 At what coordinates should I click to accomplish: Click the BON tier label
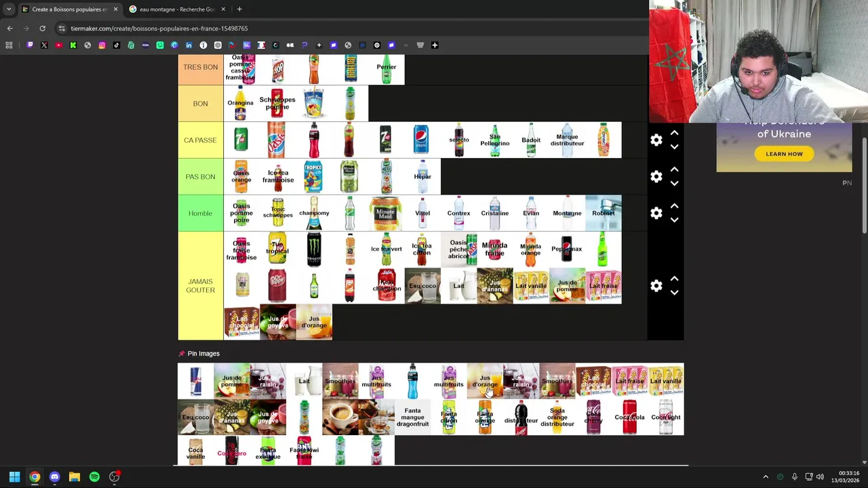(x=201, y=104)
